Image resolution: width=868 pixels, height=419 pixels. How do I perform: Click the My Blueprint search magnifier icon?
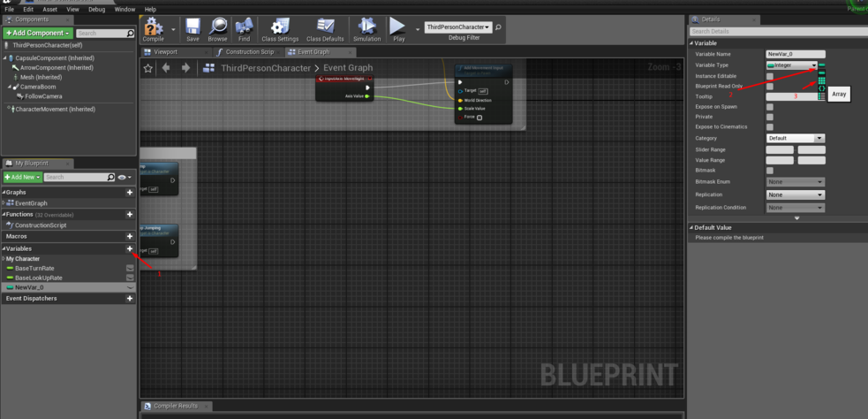tap(111, 178)
